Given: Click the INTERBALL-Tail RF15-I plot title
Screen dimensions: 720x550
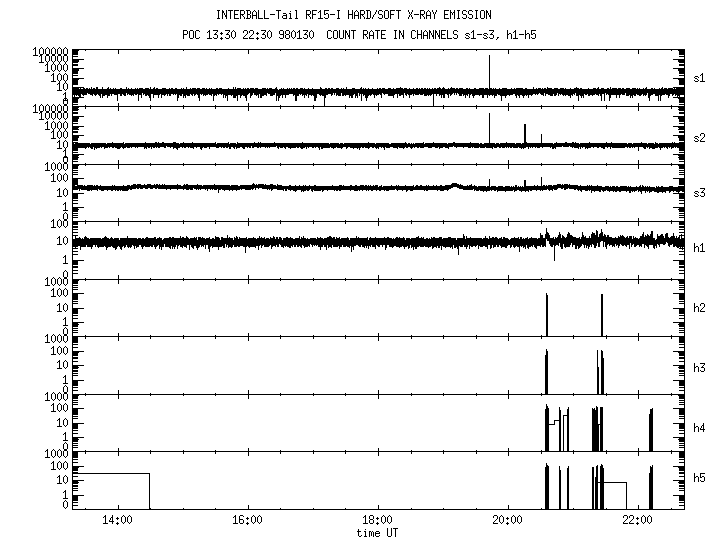Looking at the screenshot, I should (x=353, y=15).
